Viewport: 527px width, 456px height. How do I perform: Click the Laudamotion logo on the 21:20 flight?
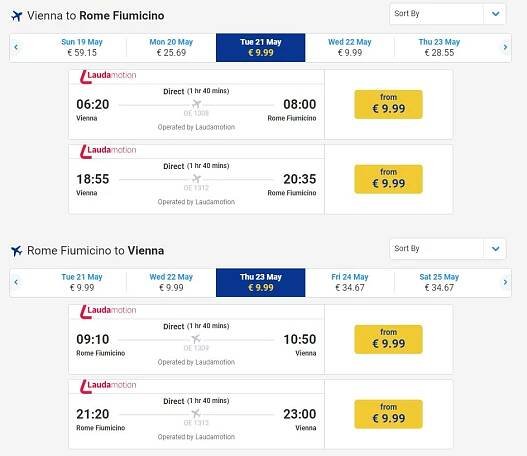coord(108,386)
